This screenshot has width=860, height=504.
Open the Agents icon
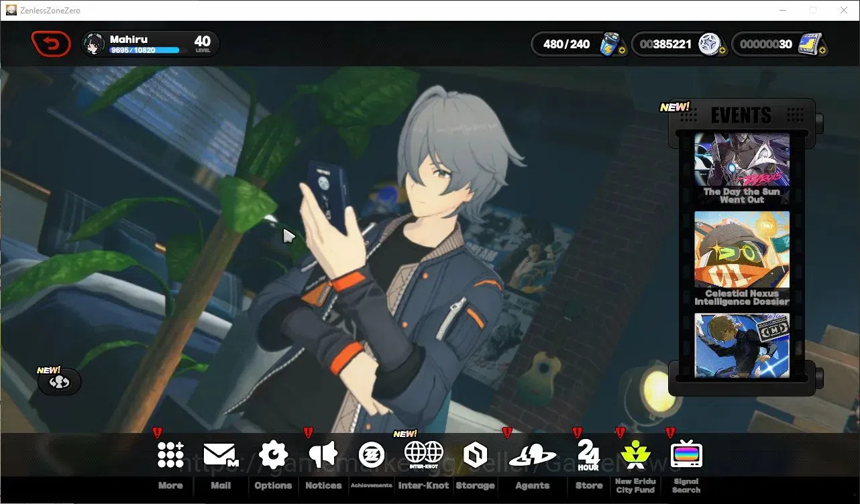pos(533,455)
